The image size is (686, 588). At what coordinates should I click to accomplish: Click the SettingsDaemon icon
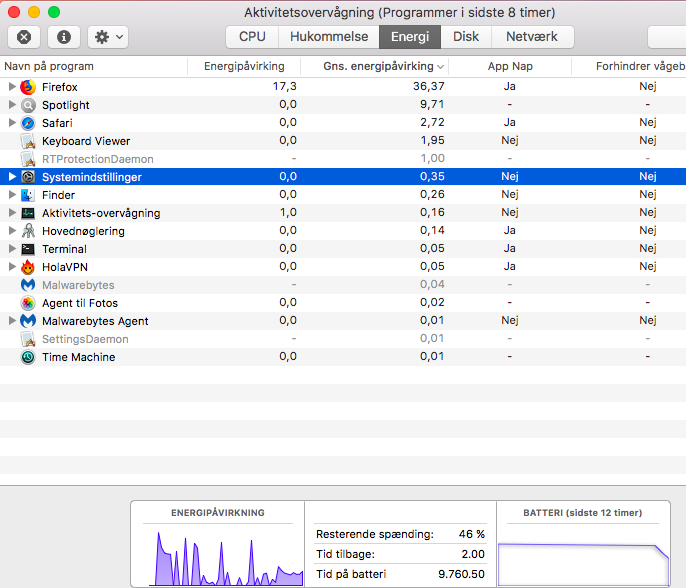pos(28,339)
